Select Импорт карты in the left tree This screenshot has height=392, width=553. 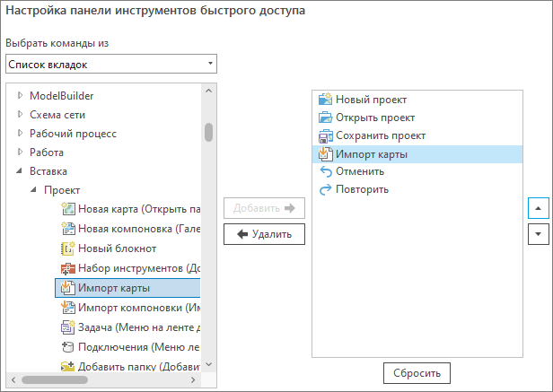pos(113,288)
